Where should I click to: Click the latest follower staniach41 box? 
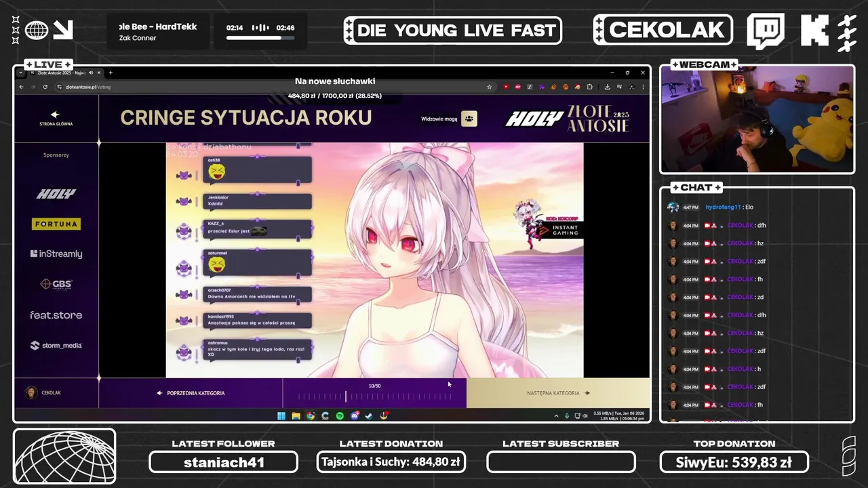point(223,463)
